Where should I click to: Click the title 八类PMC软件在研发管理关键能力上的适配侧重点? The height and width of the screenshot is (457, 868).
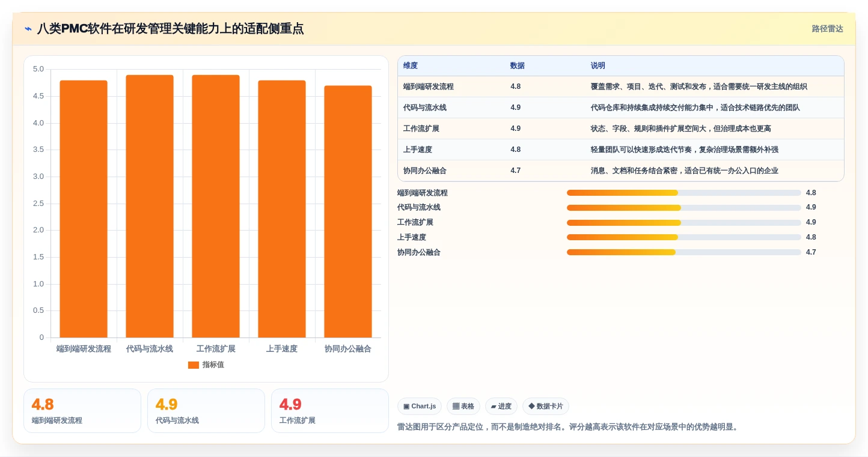[171, 29]
